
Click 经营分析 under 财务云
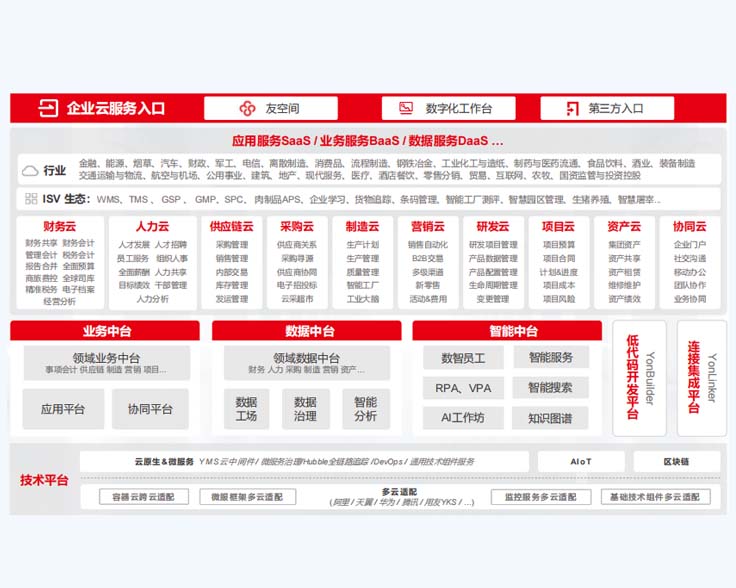tap(60, 301)
